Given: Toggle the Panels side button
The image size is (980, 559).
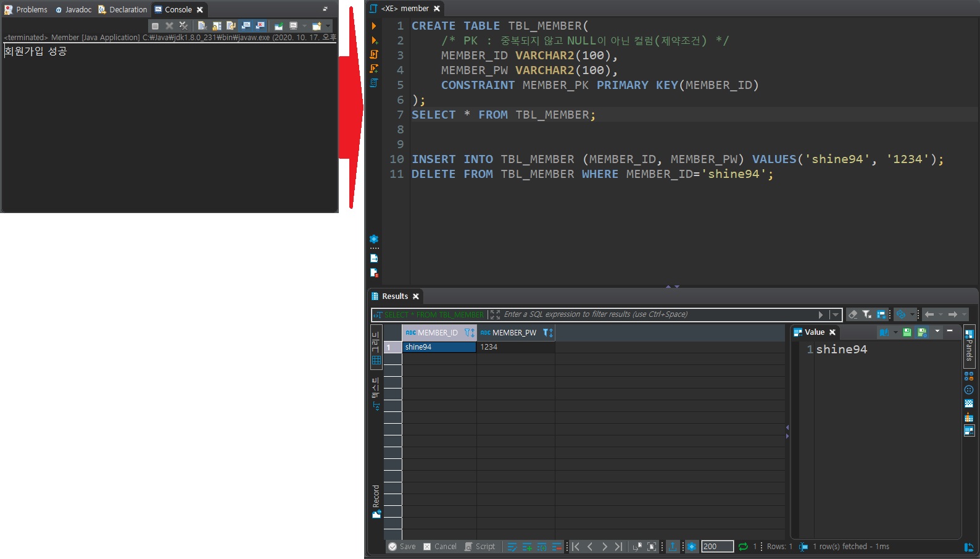Looking at the screenshot, I should [969, 346].
